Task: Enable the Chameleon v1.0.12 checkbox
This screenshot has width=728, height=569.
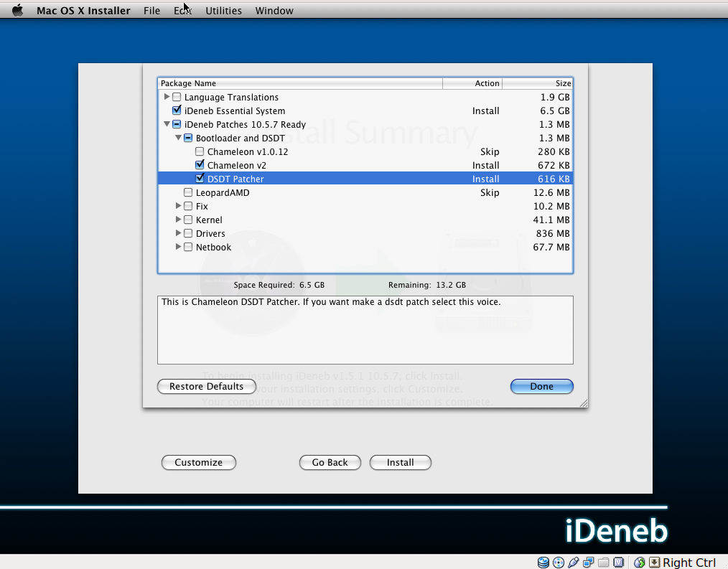Action: pyautogui.click(x=200, y=151)
